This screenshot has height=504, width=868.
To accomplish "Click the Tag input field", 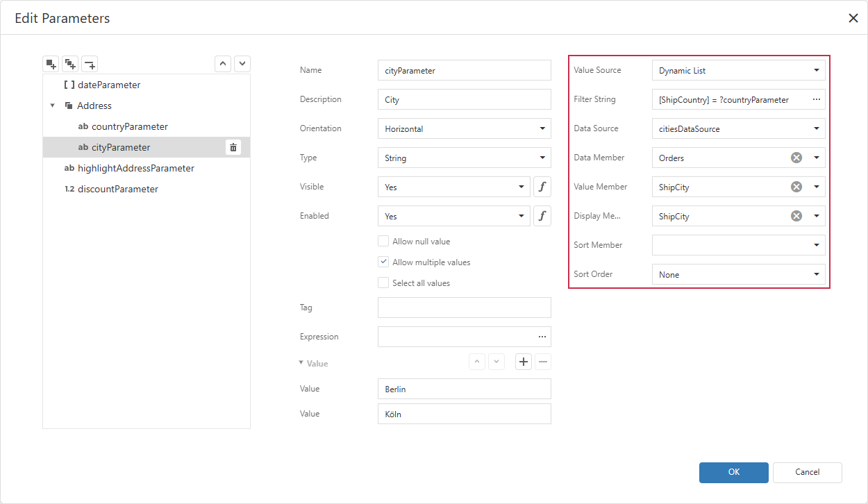I will 465,308.
